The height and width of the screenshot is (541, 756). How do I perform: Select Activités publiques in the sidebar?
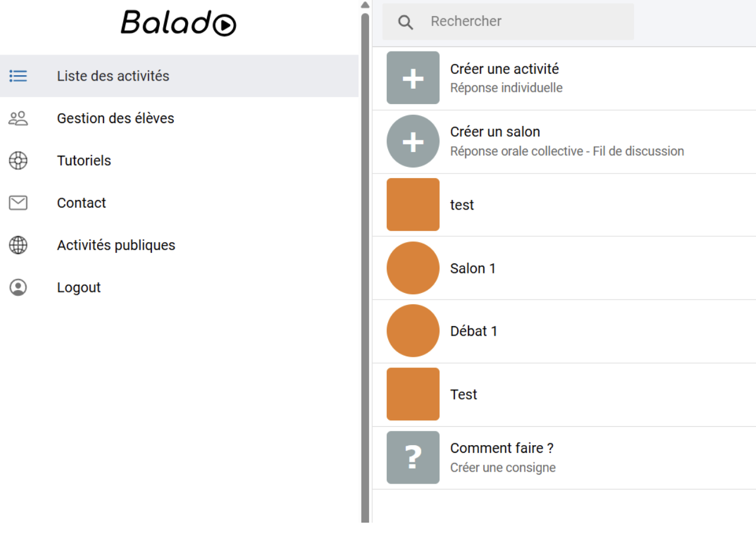pos(116,245)
